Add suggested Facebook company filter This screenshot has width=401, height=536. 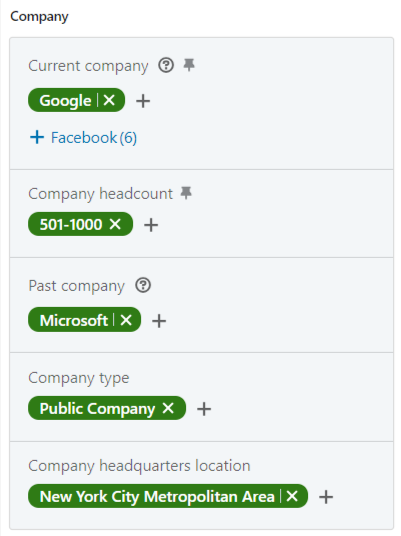[83, 137]
